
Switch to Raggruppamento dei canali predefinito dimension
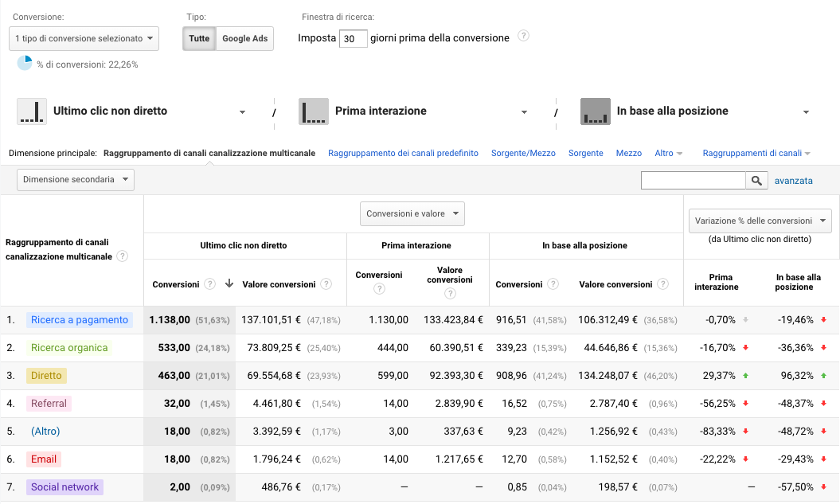[404, 153]
